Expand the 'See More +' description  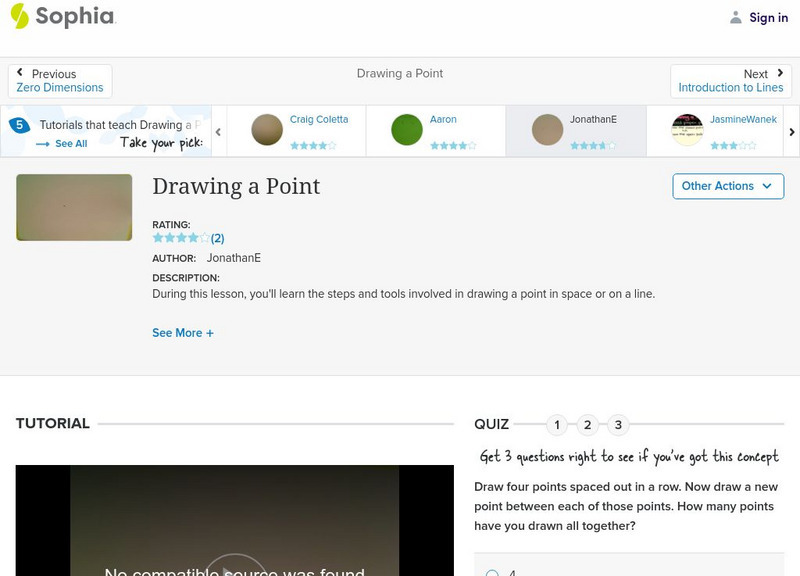tap(183, 332)
